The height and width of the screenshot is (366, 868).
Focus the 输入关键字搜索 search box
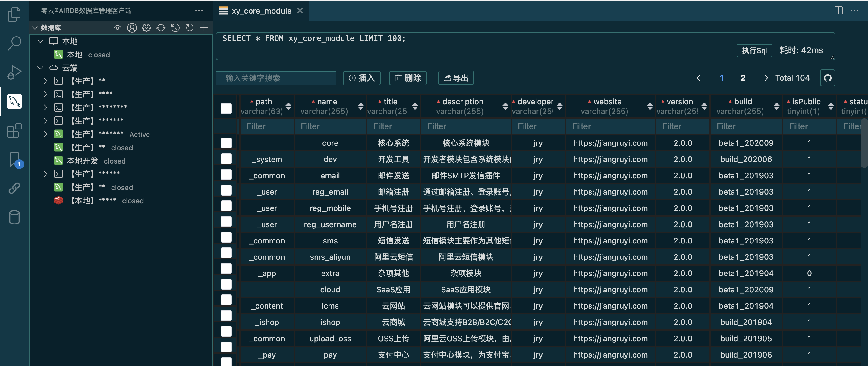point(276,78)
